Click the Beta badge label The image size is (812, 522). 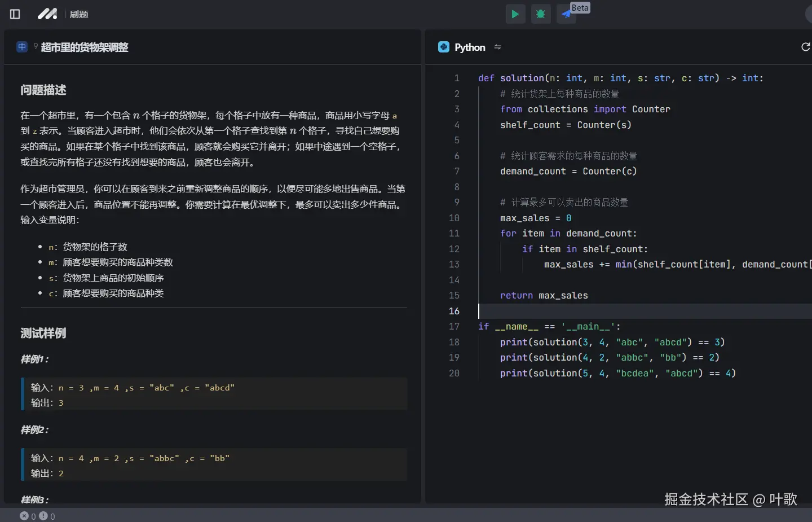tap(580, 7)
